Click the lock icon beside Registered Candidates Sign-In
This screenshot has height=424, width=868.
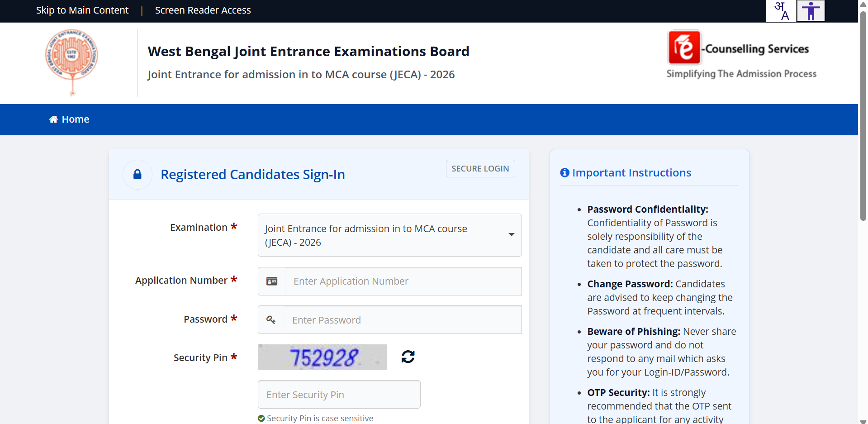[x=137, y=174]
